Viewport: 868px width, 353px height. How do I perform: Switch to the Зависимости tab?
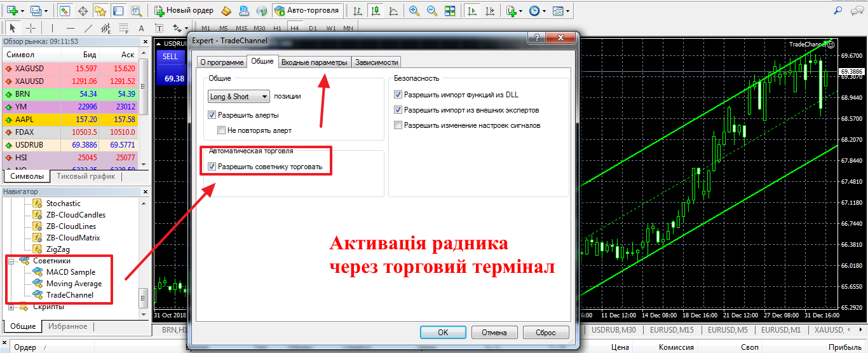coord(377,62)
